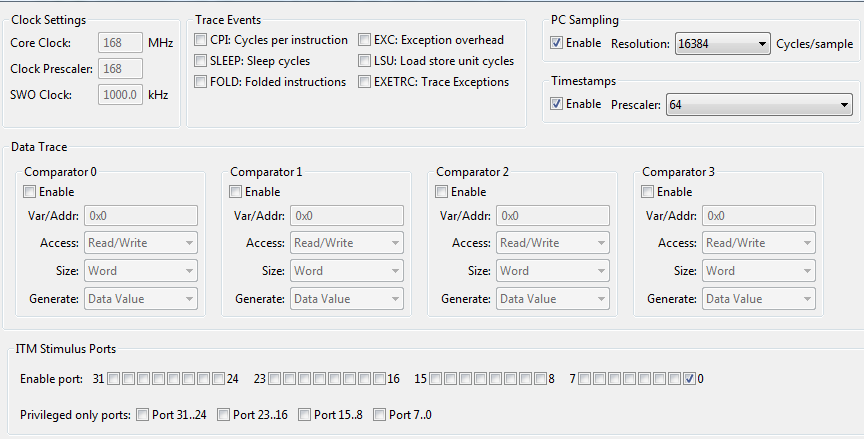Viewport: 864px width, 439px height.
Task: Check privileged only Port 7..0
Action: point(379,415)
